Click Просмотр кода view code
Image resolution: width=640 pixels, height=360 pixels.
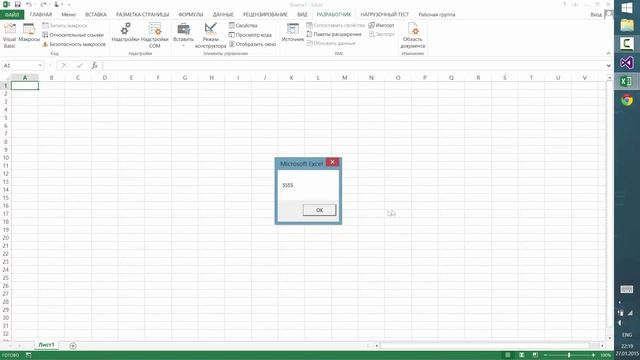(250, 35)
